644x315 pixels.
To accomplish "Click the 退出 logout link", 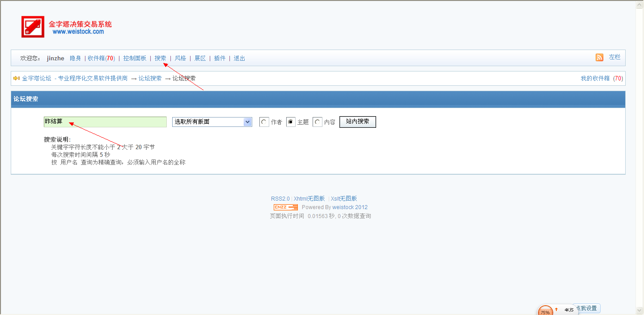I will (x=239, y=58).
